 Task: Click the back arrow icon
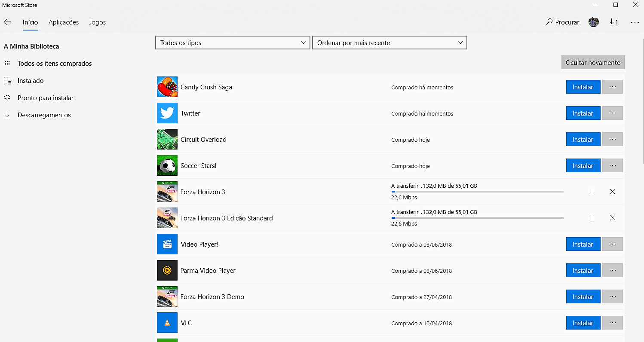click(7, 22)
